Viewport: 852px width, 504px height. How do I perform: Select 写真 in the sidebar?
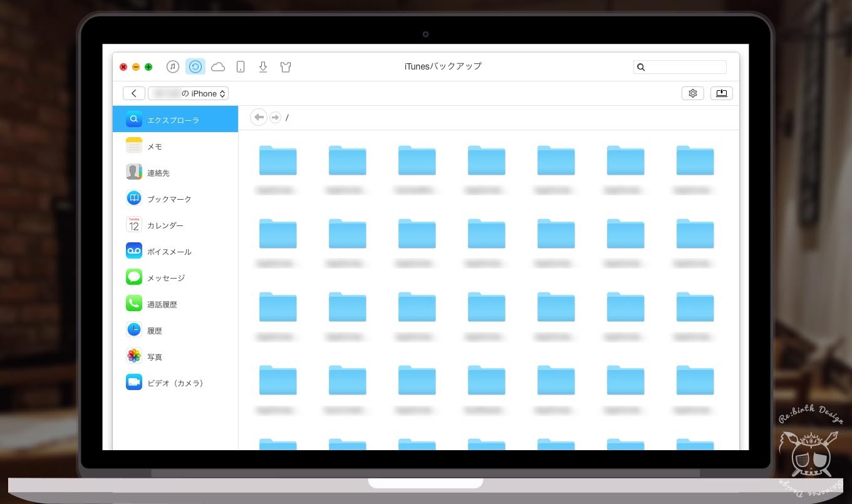click(155, 357)
